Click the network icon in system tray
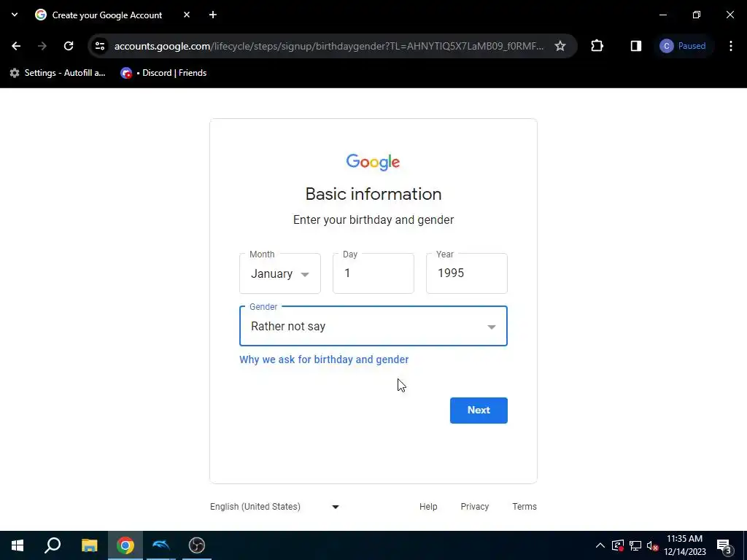 click(635, 545)
